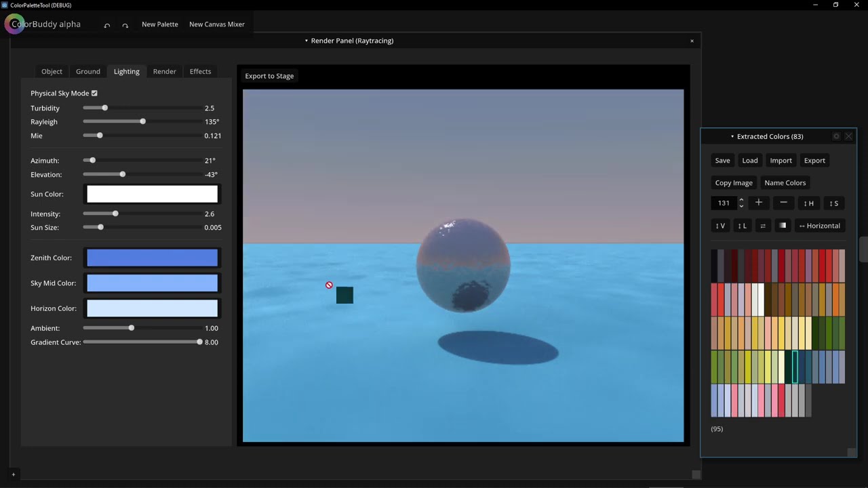Click the 131 number input field
Viewport: 868px width, 488px height.
pos(724,203)
